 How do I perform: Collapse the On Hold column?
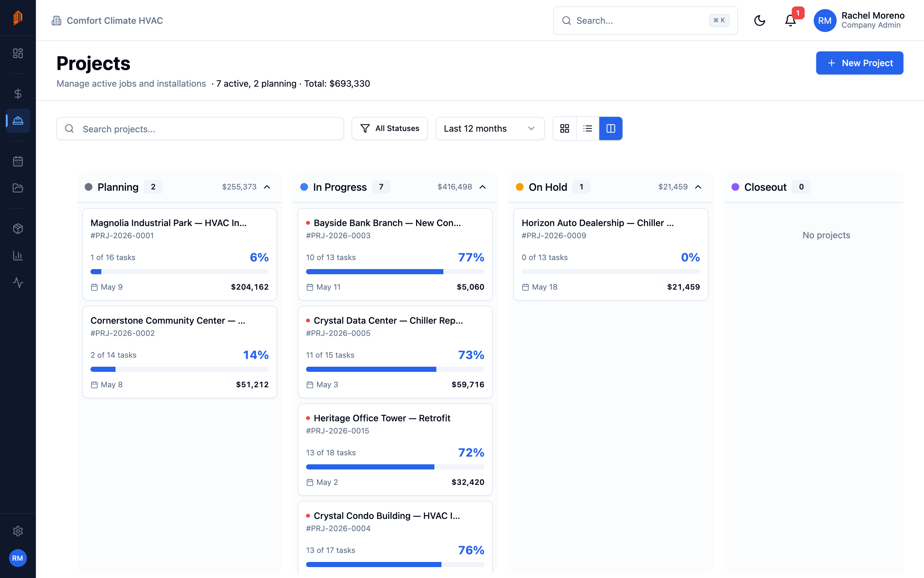[x=698, y=187]
